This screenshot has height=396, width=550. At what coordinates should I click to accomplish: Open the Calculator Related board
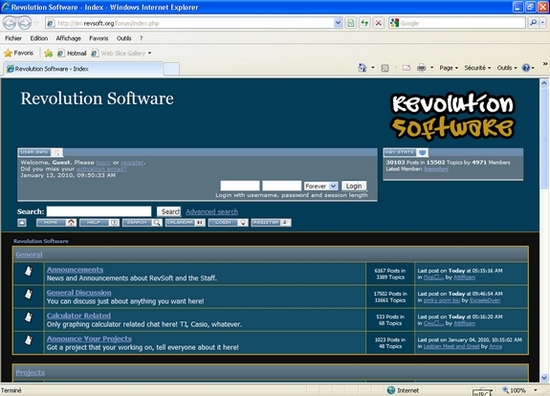point(79,316)
